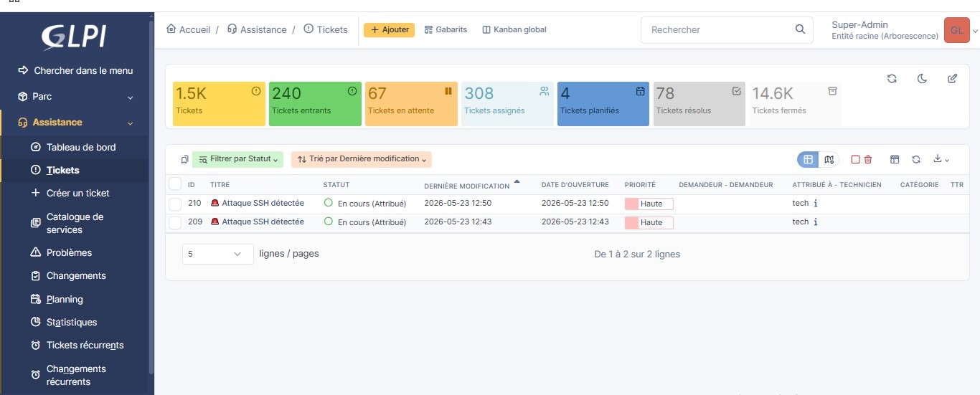Open Assistance breadcrumb link

tap(257, 30)
